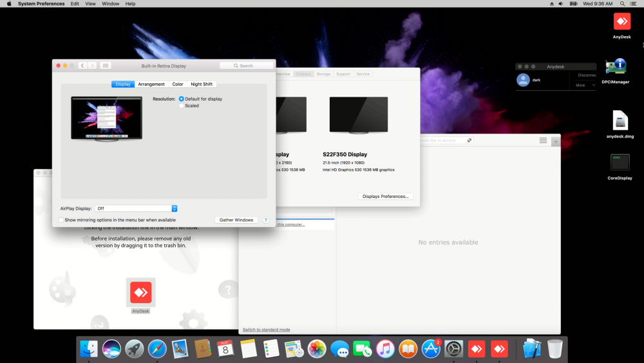Switch to Color tab
The image size is (644, 363).
pos(178,84)
